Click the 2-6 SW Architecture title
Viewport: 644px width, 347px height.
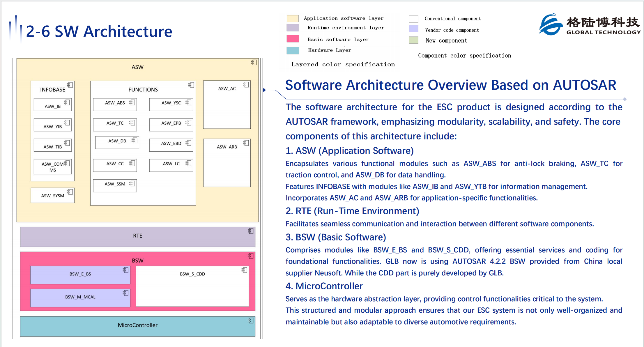[x=99, y=31]
